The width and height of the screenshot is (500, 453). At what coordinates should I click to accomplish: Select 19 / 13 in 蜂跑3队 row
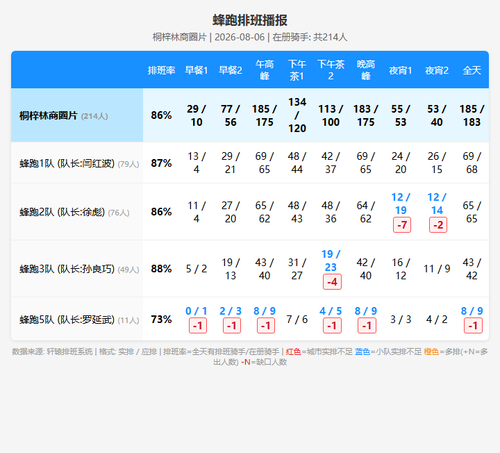point(230,269)
